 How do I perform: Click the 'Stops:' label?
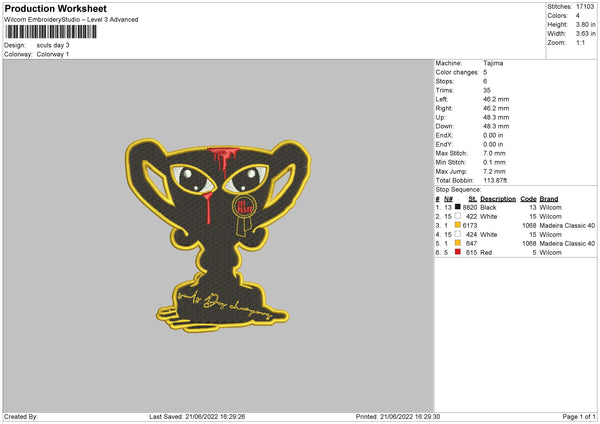click(x=445, y=81)
